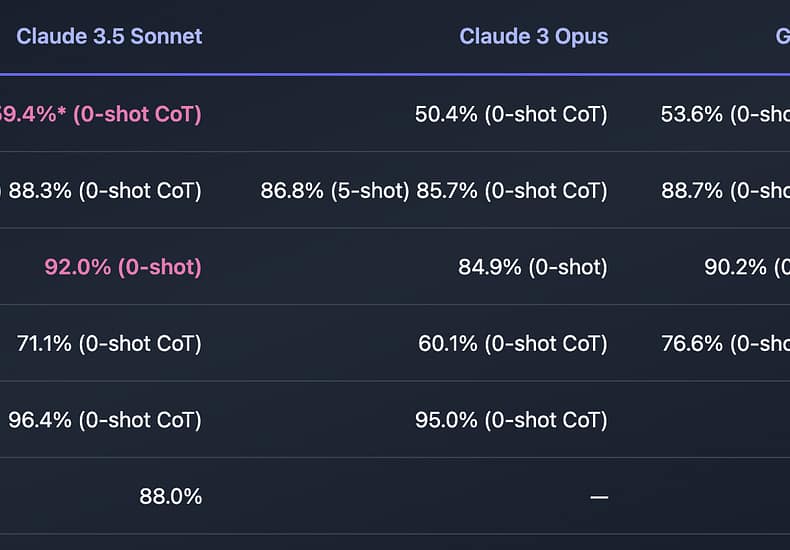
Task: Click the pink 92.0% (0-shot) value
Action: tap(123, 267)
